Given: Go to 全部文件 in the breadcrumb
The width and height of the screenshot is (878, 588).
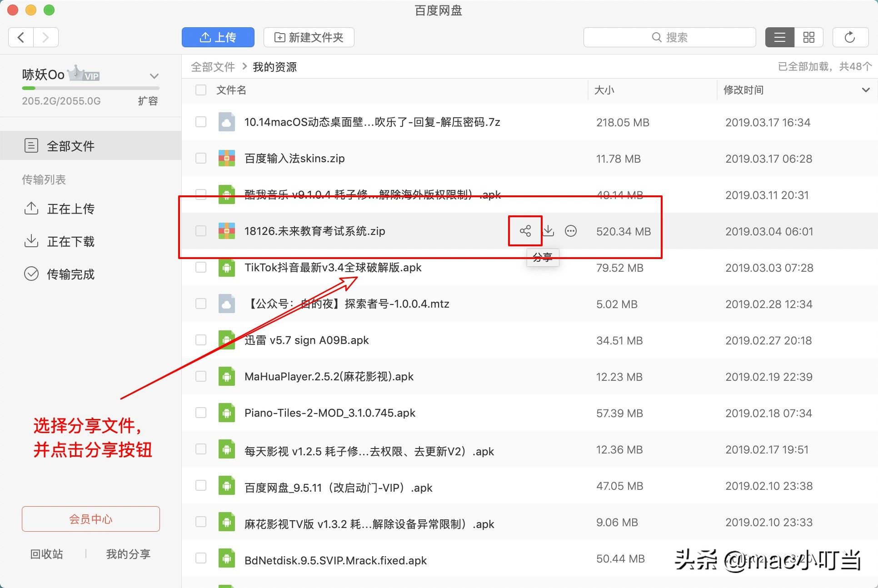Looking at the screenshot, I should tap(213, 67).
